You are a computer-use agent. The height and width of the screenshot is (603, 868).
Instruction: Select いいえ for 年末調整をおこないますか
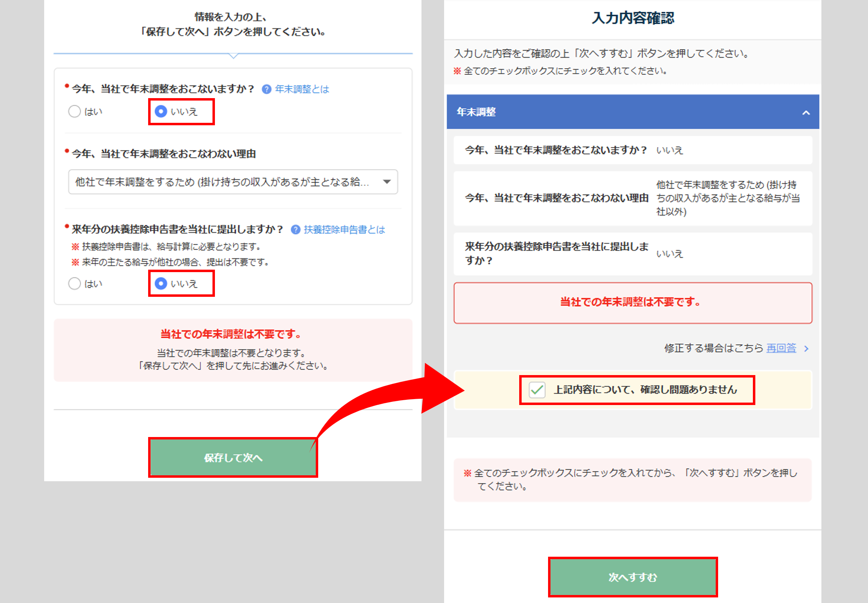(x=161, y=111)
